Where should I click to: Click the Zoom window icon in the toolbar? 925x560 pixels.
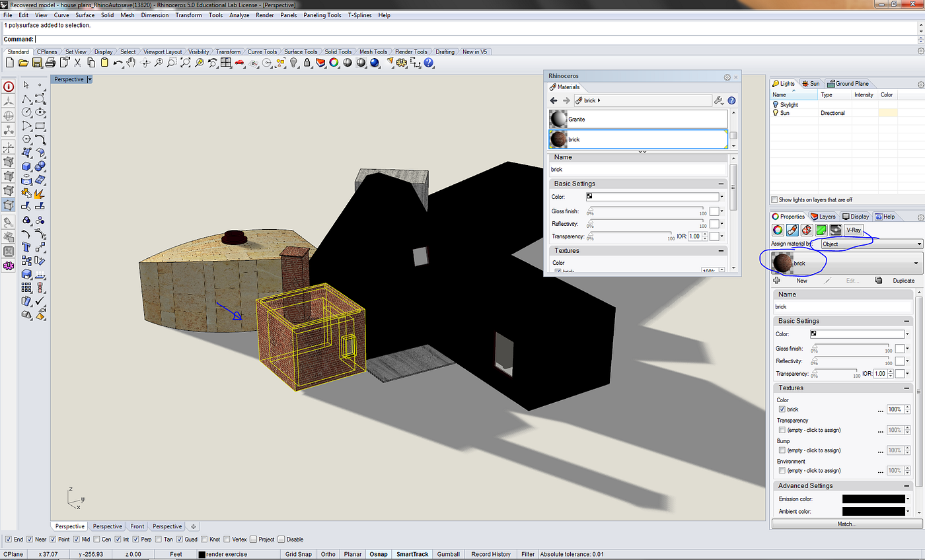click(x=171, y=63)
